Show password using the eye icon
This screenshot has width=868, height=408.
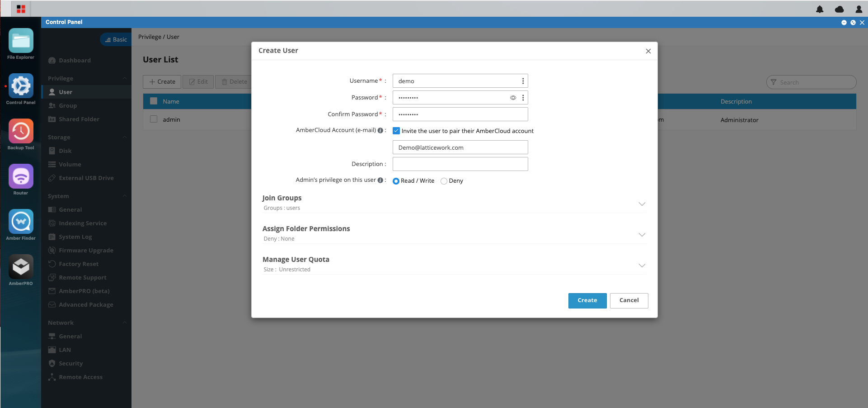tap(513, 98)
